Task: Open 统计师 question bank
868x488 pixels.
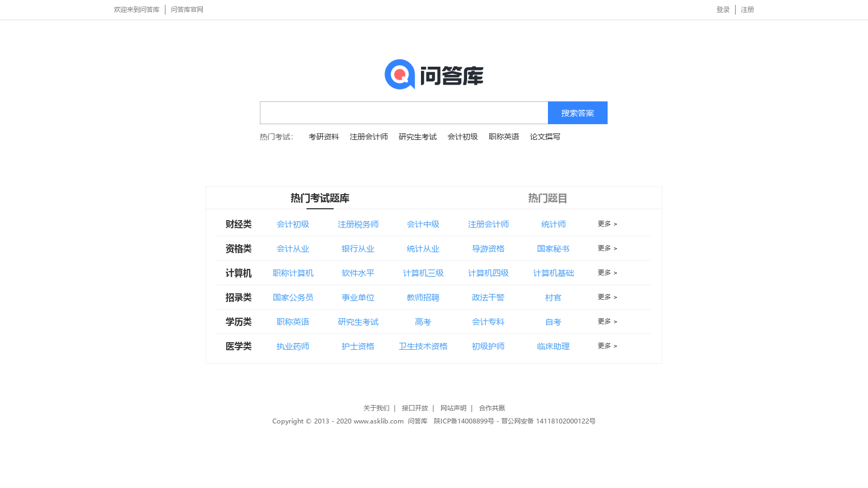Action: [x=553, y=224]
